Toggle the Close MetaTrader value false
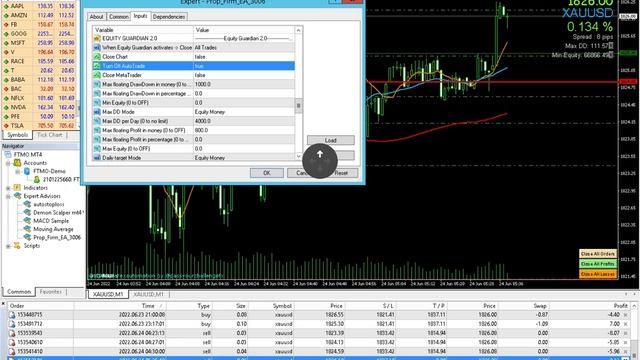The image size is (640, 360). (244, 75)
